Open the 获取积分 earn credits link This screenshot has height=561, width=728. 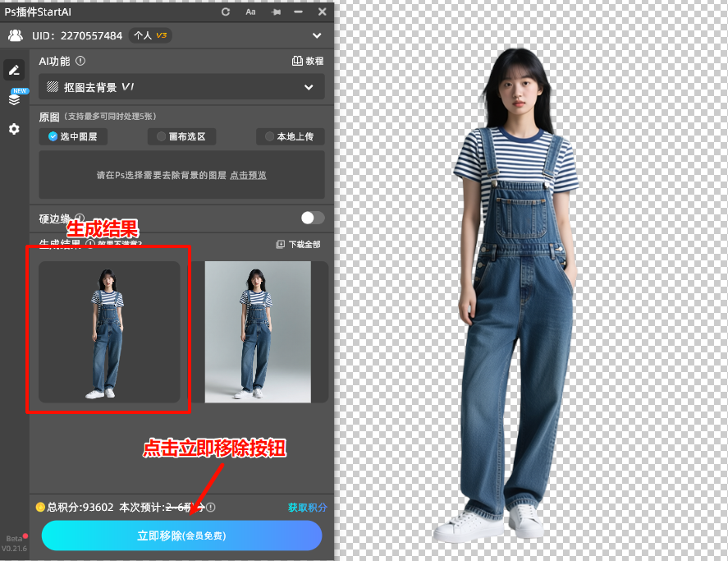305,508
